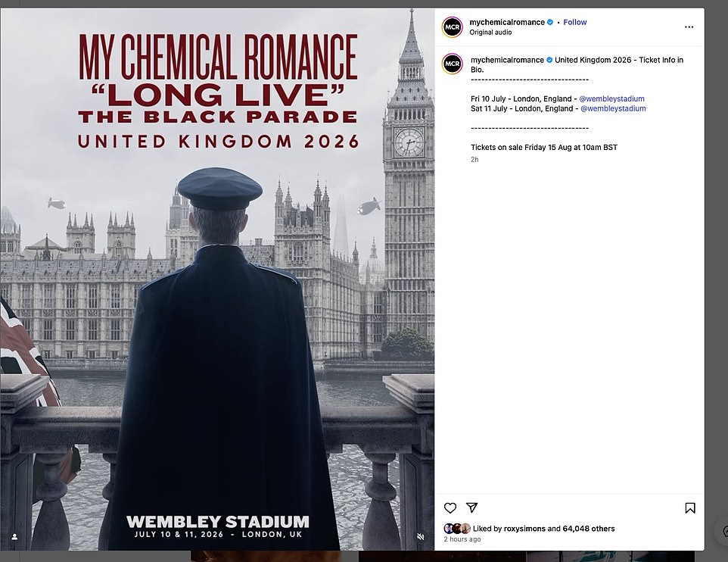
Task: Open the heart icon to like the post
Action: 450,507
